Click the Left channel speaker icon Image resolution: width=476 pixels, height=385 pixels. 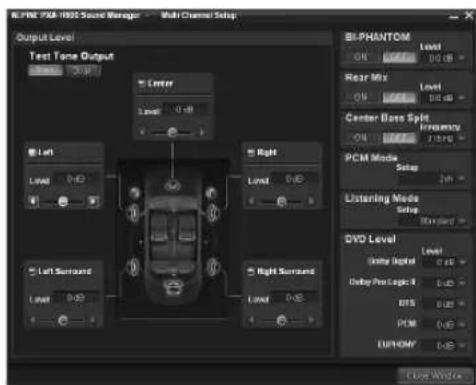(x=32, y=152)
